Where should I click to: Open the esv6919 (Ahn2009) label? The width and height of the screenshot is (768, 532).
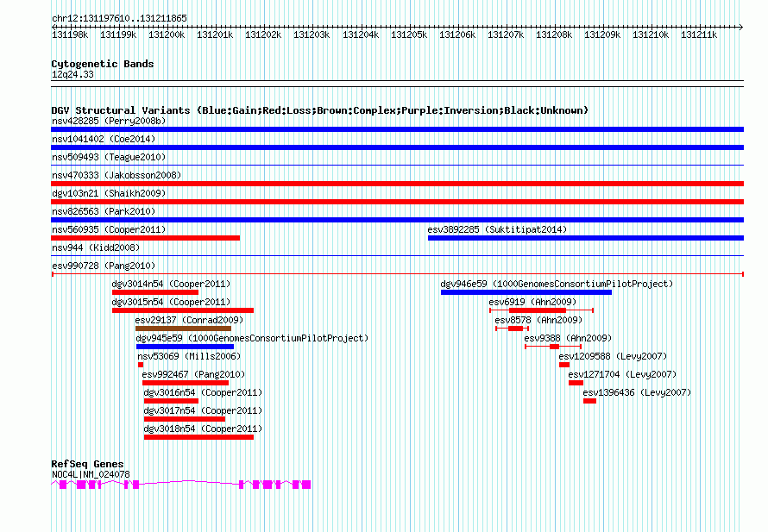[x=532, y=302]
